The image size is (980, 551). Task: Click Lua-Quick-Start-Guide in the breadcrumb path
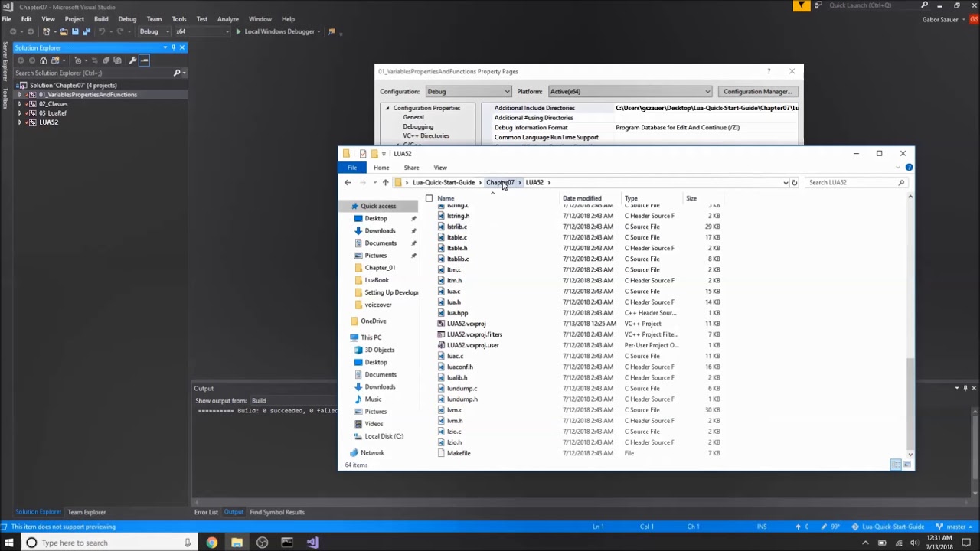443,182
